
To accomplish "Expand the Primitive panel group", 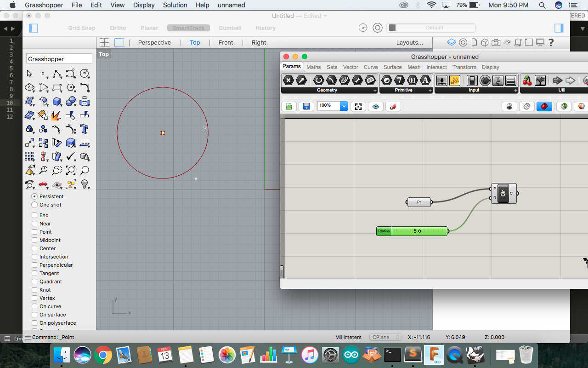I will [x=430, y=91].
